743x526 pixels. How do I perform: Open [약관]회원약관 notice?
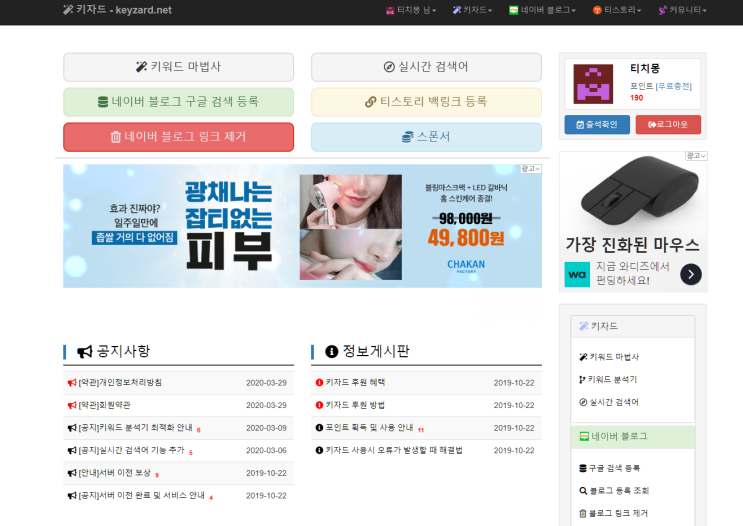pyautogui.click(x=104, y=405)
